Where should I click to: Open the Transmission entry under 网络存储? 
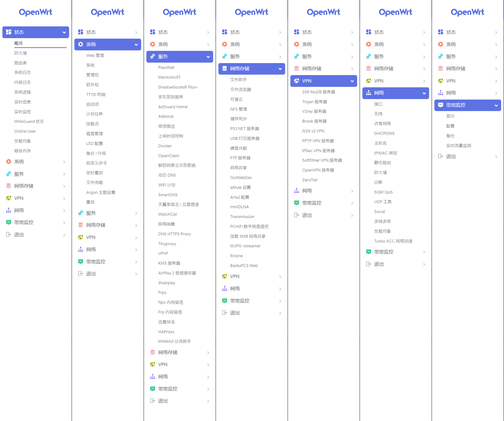[x=242, y=217]
